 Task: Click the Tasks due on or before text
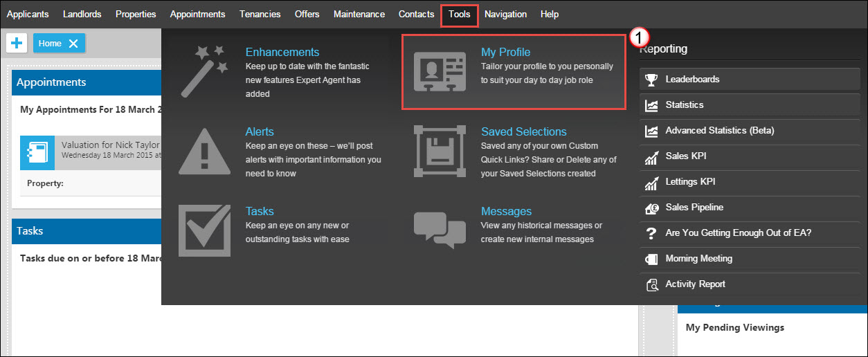click(x=91, y=258)
